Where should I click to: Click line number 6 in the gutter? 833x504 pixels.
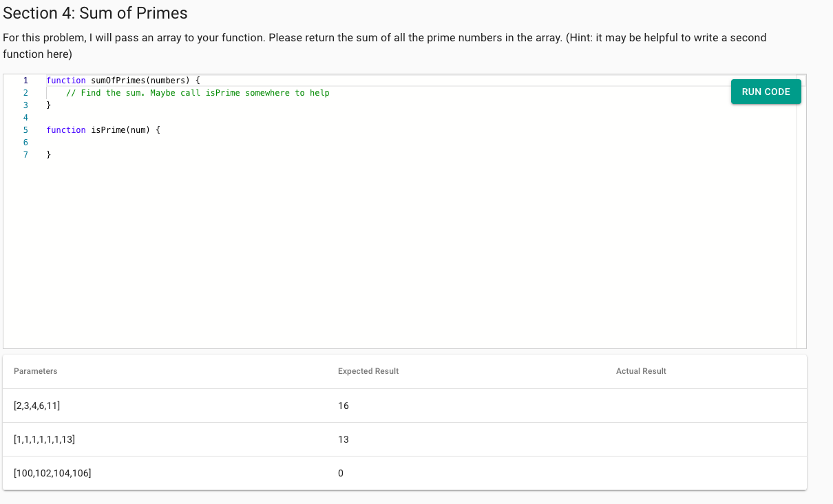click(x=25, y=142)
